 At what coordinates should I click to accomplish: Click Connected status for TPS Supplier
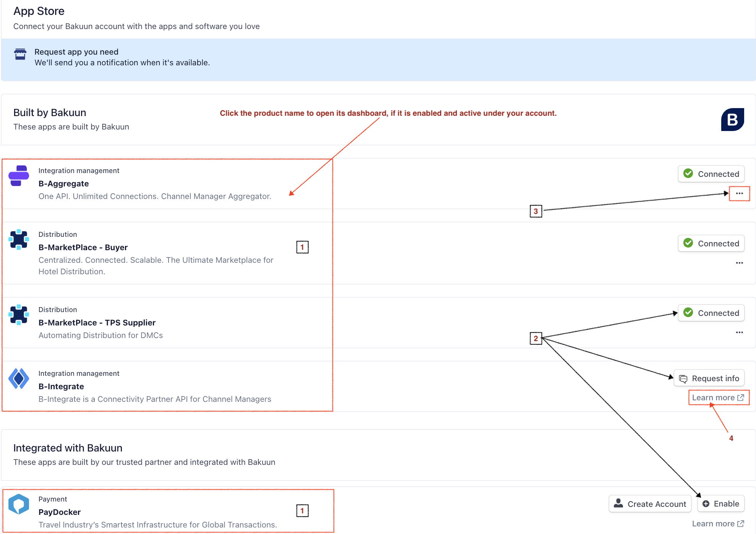point(711,313)
